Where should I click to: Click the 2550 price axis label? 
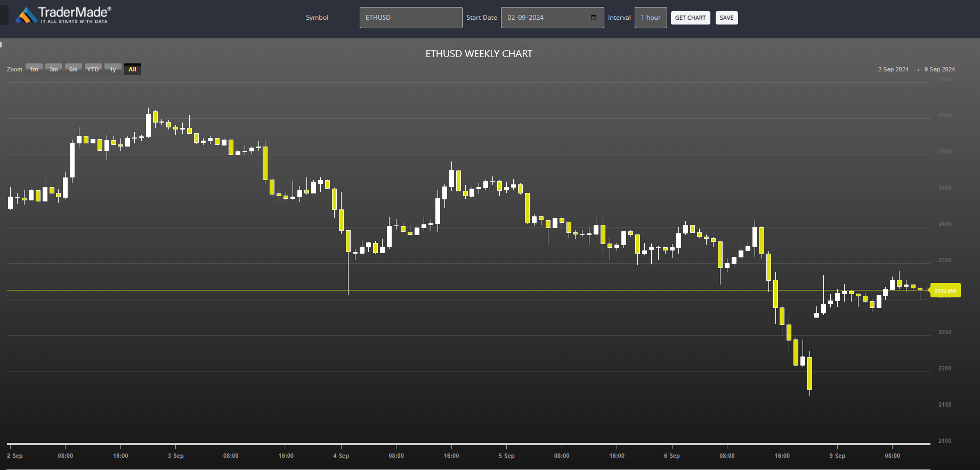[x=945, y=115]
